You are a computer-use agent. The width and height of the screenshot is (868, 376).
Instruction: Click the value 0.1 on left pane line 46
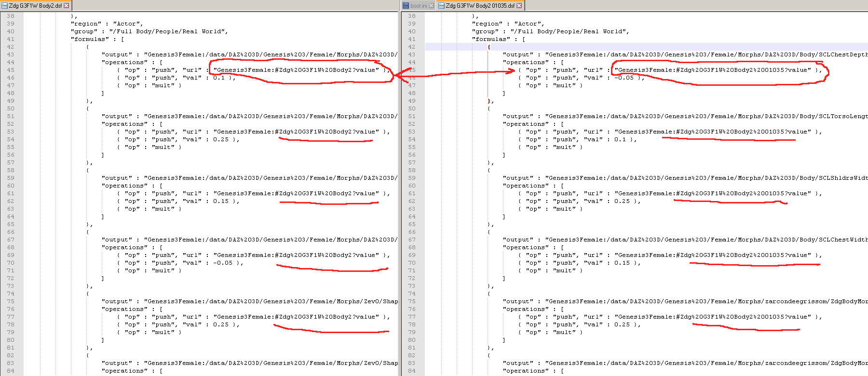219,78
